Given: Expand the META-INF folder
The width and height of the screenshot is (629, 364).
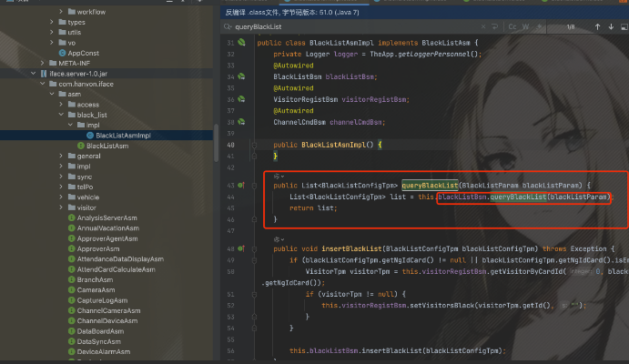Looking at the screenshot, I should pyautogui.click(x=43, y=63).
